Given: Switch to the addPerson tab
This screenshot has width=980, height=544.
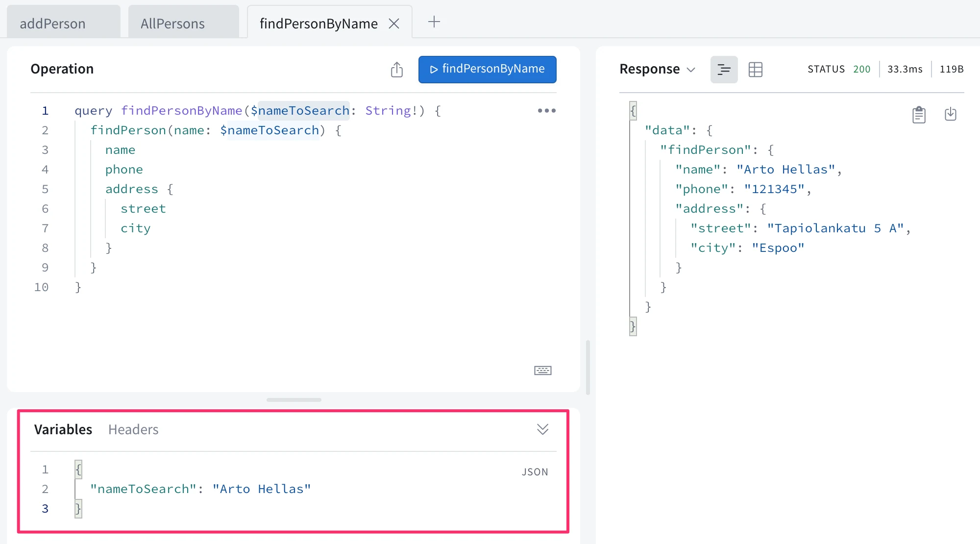Looking at the screenshot, I should 63,23.
